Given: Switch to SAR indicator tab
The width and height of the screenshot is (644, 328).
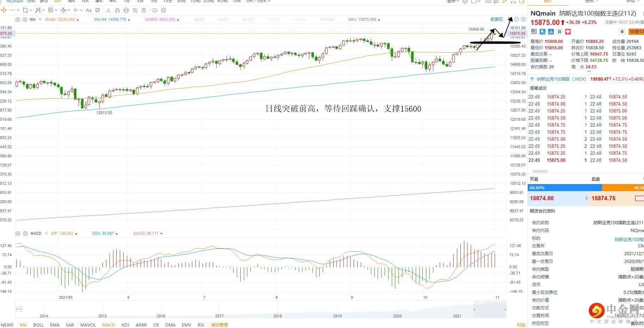Looking at the screenshot, I should (70, 325).
